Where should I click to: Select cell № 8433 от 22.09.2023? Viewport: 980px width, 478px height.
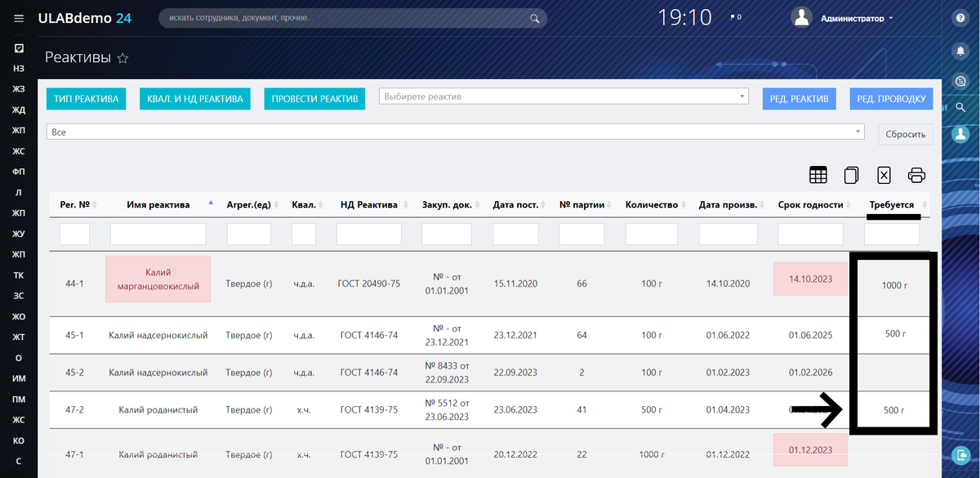pyautogui.click(x=447, y=373)
